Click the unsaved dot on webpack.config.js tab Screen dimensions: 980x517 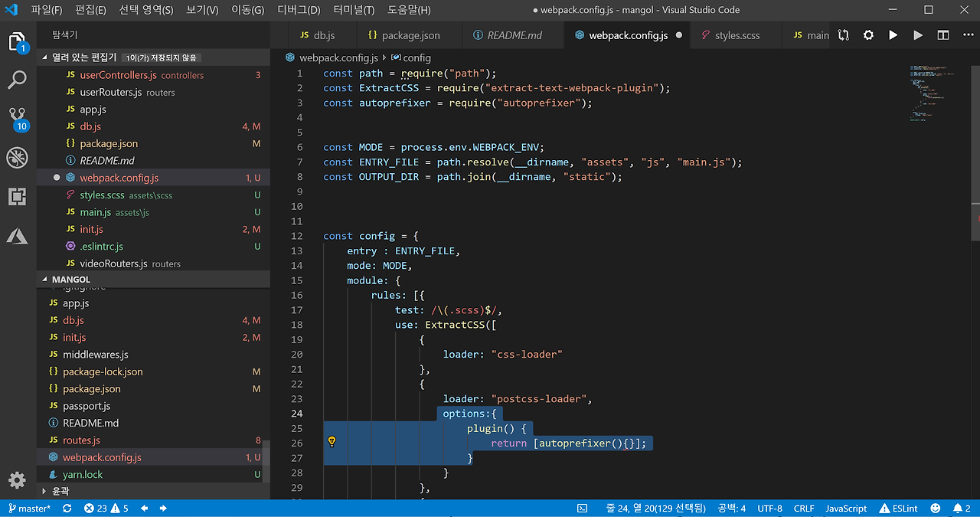pos(678,35)
